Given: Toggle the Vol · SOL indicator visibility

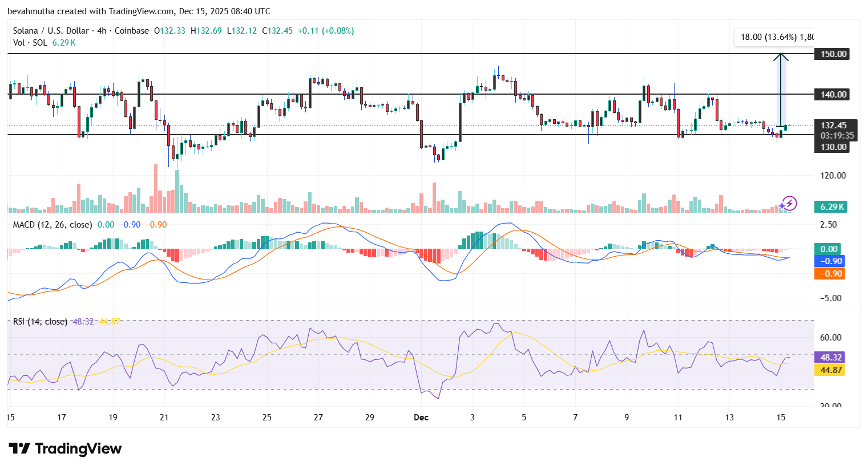Looking at the screenshot, I should [32, 42].
